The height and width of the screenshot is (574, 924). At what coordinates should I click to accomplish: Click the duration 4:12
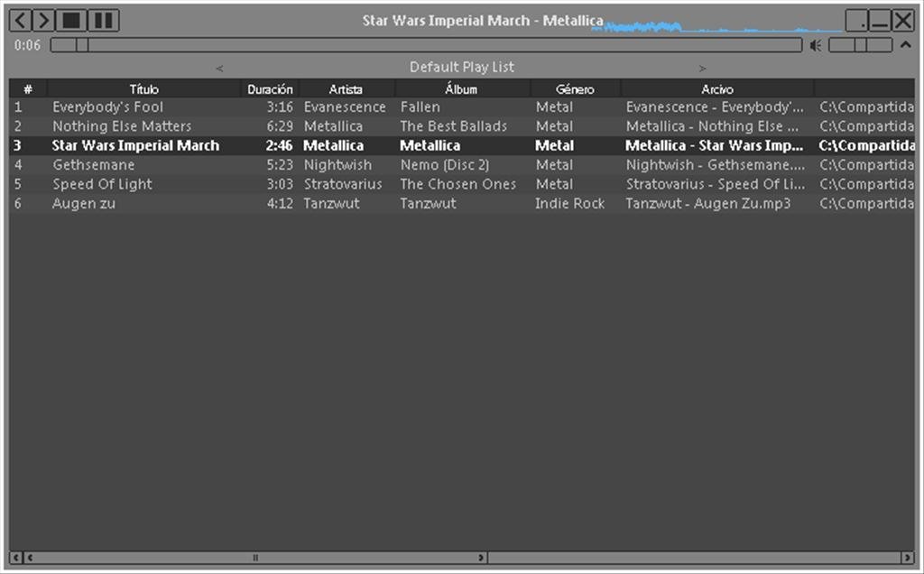280,204
